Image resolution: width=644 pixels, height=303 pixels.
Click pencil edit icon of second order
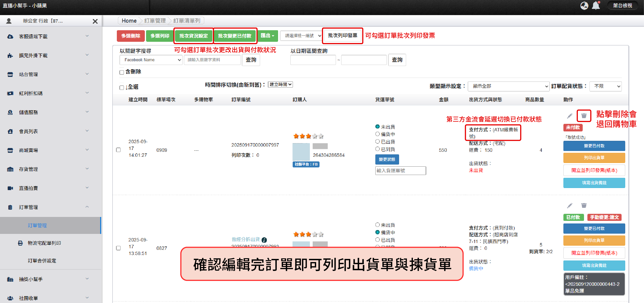[x=570, y=206]
